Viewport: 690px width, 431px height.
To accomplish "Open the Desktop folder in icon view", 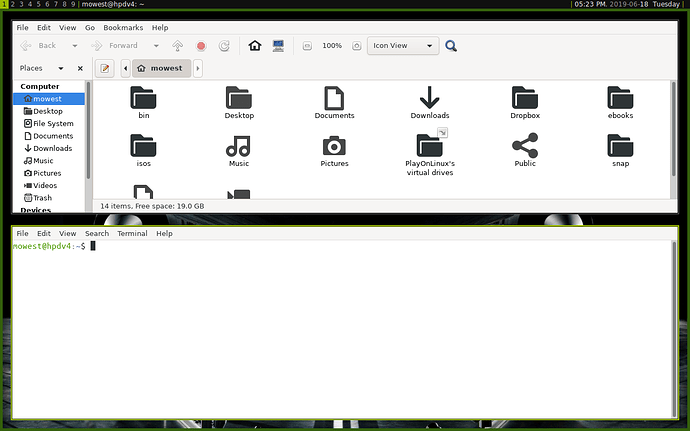I will click(239, 98).
